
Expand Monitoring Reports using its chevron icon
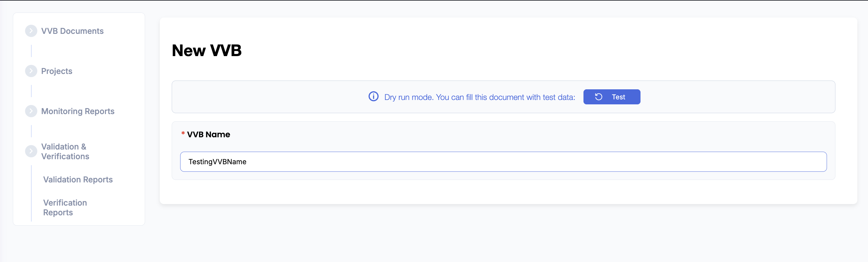click(x=31, y=111)
